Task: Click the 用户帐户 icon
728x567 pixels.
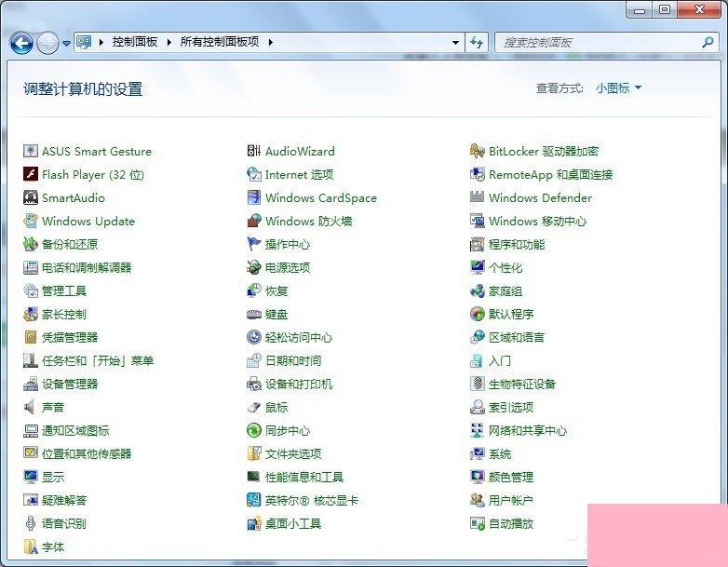Action: click(478, 500)
